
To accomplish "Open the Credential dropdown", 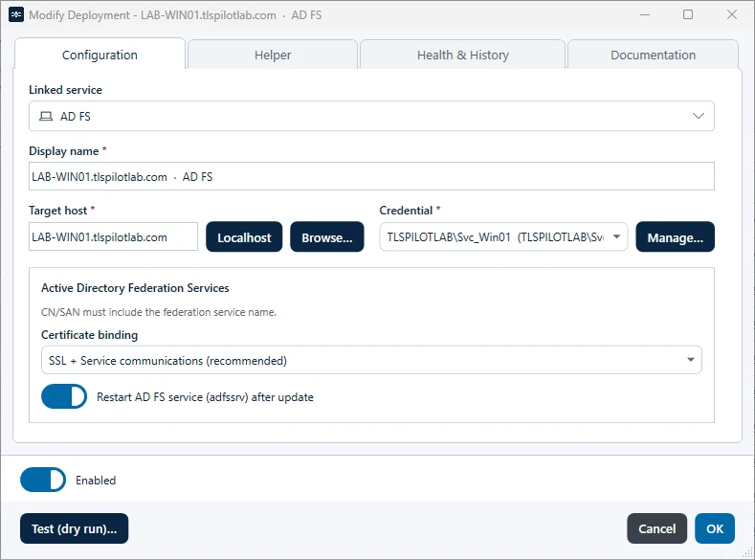I will (503, 236).
